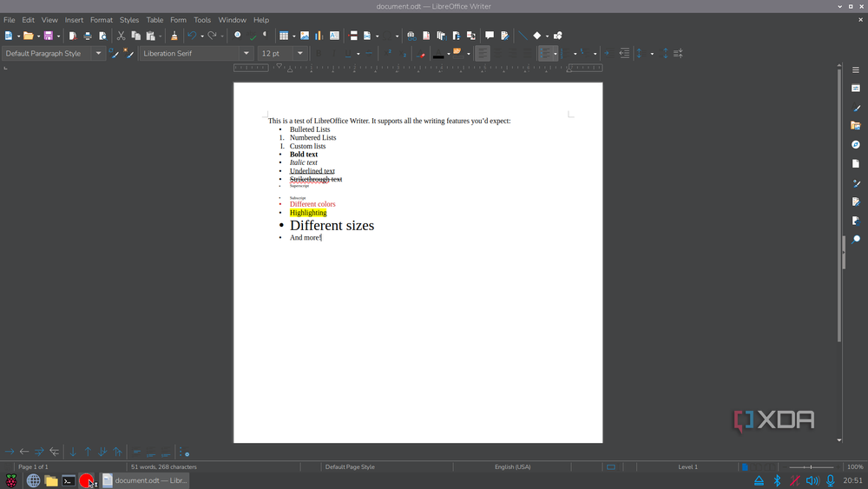Click the Undo arrow icon
This screenshot has width=868, height=489.
coord(192,36)
